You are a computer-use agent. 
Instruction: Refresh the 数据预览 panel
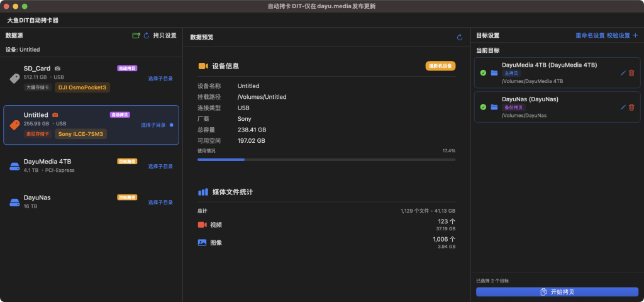pos(460,38)
